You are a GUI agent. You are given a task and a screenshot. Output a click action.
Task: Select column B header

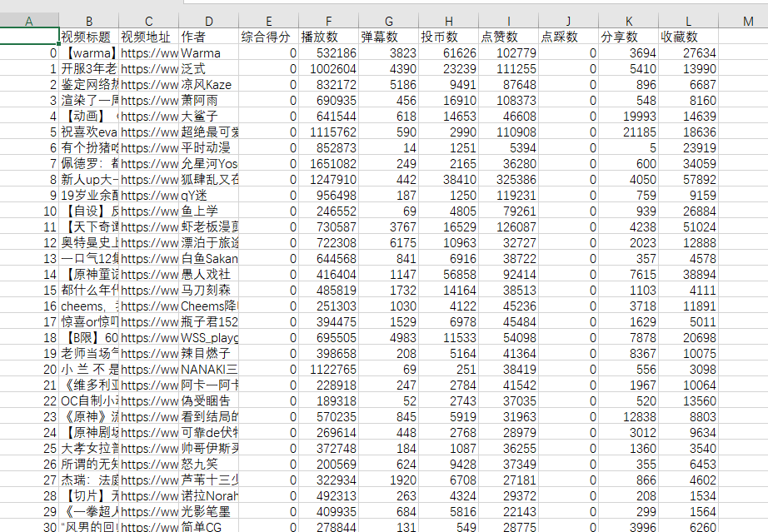[x=89, y=21]
